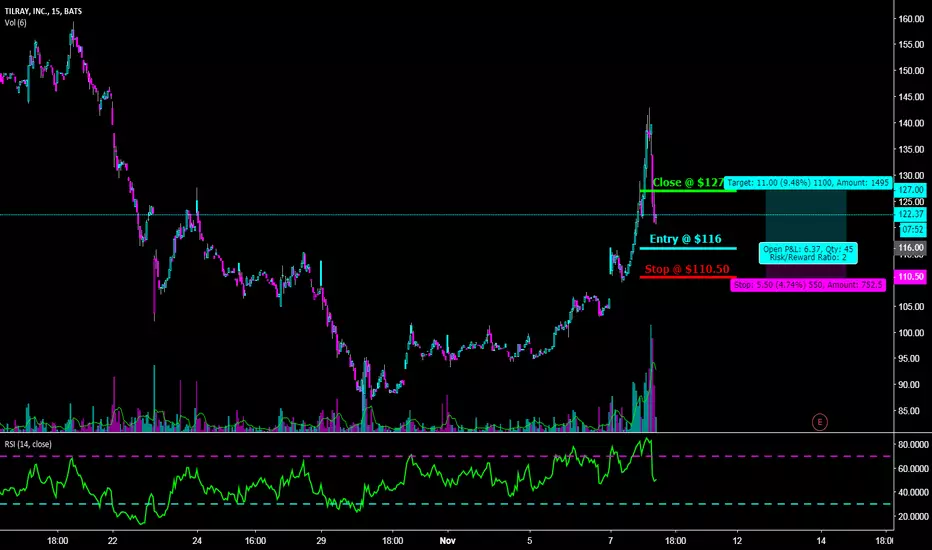Click the date label 29 on time axis

321,540
